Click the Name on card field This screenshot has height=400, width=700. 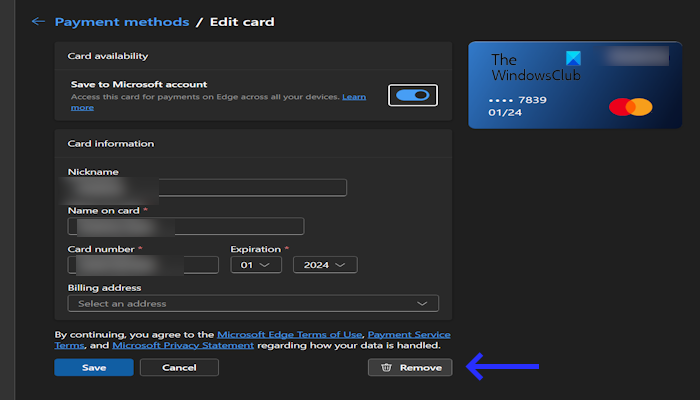pos(186,226)
